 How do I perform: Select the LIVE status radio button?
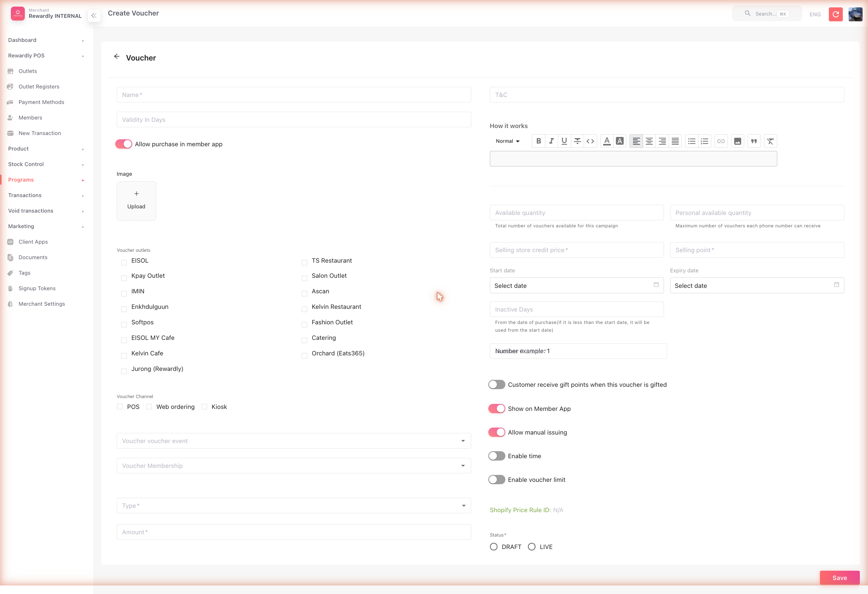532,547
